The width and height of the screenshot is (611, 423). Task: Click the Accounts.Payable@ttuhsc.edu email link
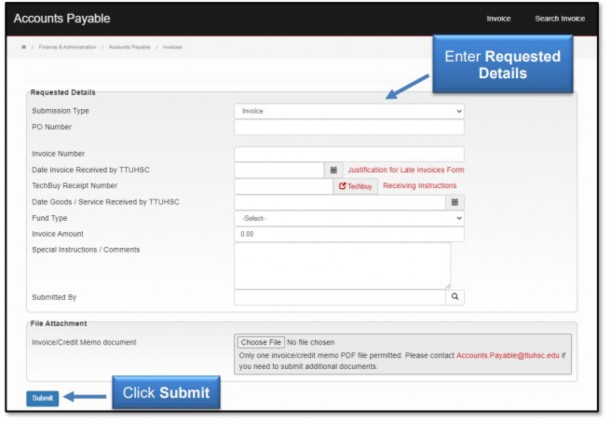508,356
